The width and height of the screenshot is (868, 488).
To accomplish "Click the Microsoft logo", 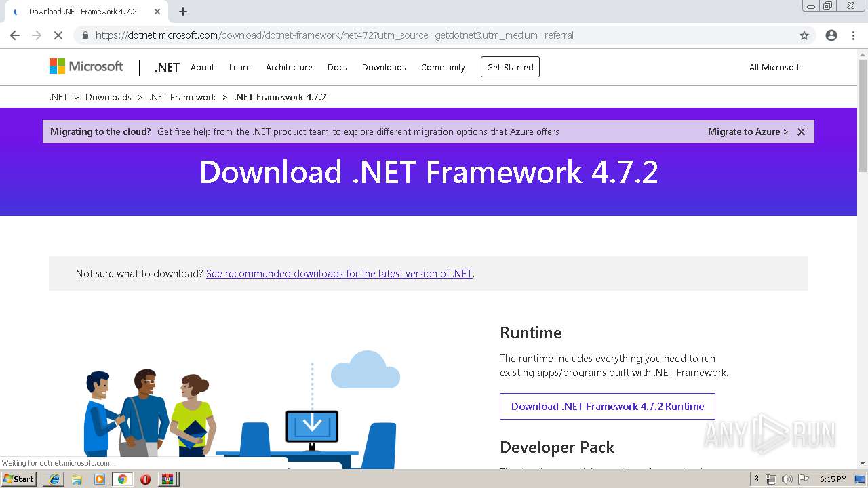I will [86, 66].
